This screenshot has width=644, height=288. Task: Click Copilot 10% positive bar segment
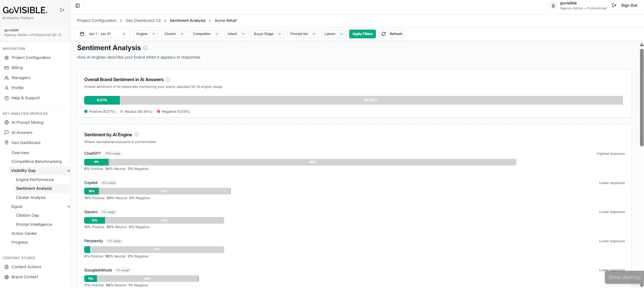pos(92,191)
